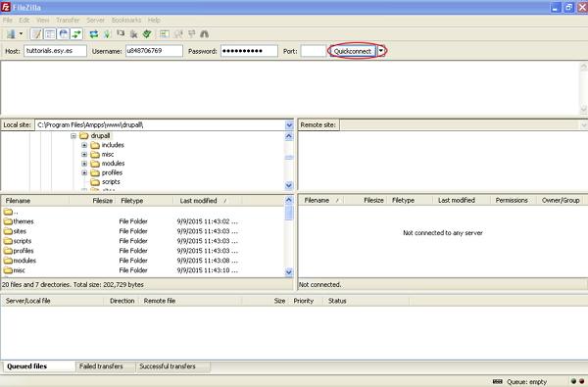Open the Help menu

(x=154, y=21)
